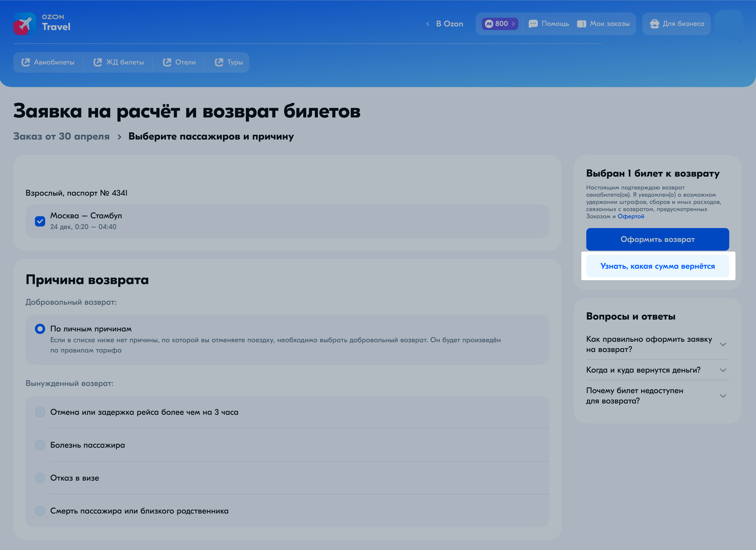Viewport: 756px width, 550px height.
Task: Click the Выбран 1 билет к возврату heading
Action: pos(653,174)
